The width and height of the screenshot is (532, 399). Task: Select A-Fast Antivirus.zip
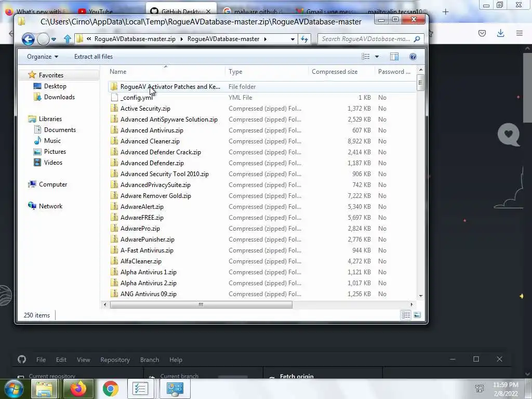coord(147,250)
